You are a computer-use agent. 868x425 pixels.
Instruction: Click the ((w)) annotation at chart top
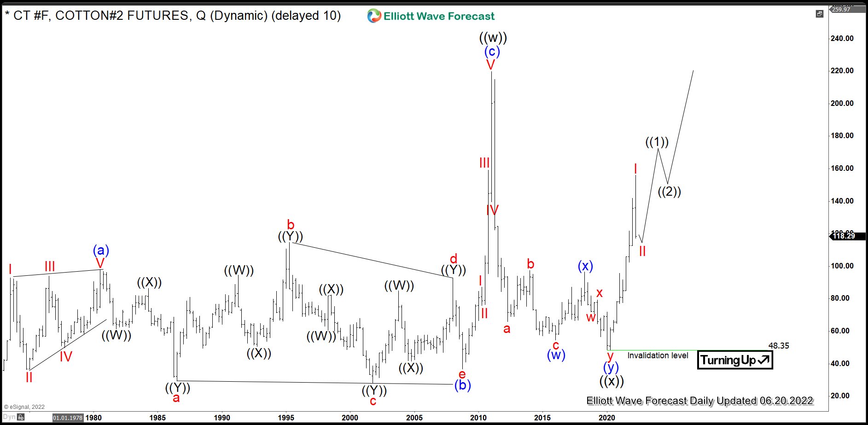click(x=494, y=37)
